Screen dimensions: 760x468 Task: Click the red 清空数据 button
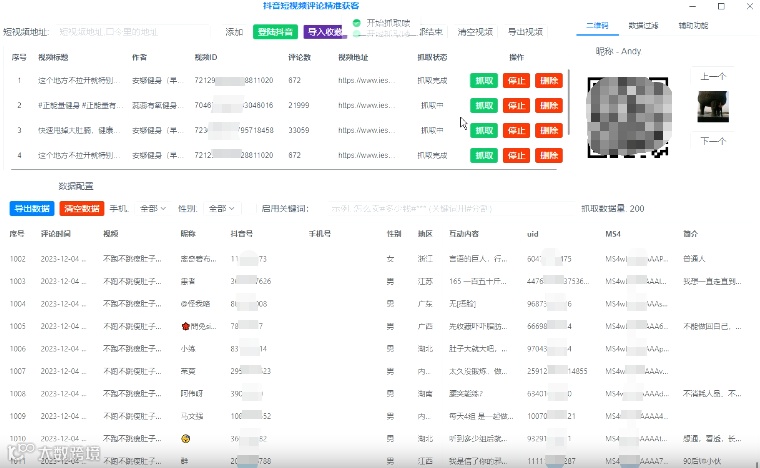tap(81, 208)
